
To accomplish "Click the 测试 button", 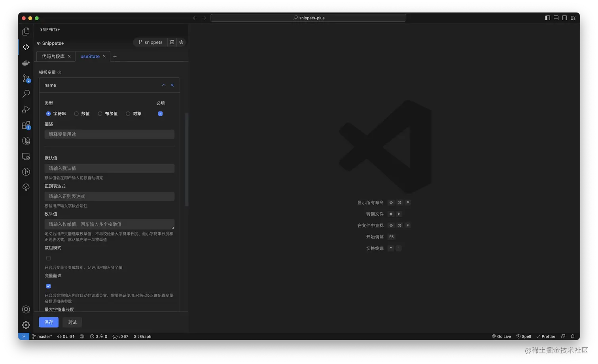I will pyautogui.click(x=72, y=322).
